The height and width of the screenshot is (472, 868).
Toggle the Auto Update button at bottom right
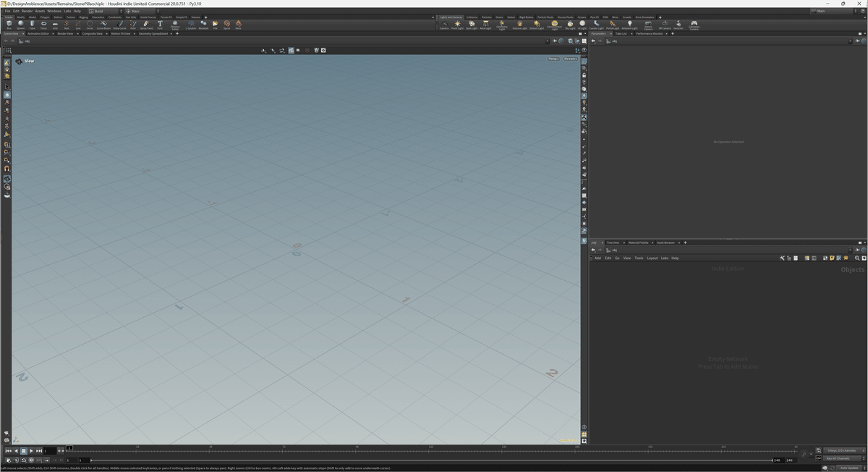849,468
